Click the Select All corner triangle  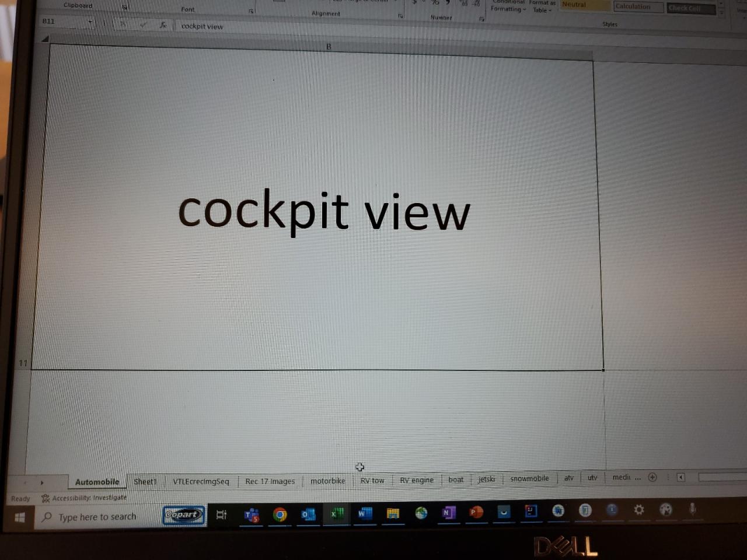[x=45, y=39]
